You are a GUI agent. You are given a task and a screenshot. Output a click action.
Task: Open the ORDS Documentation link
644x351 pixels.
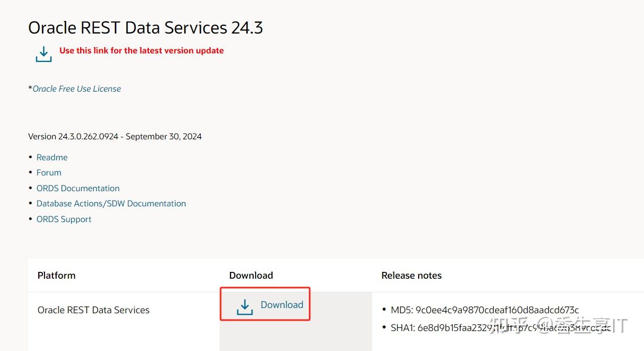click(78, 188)
